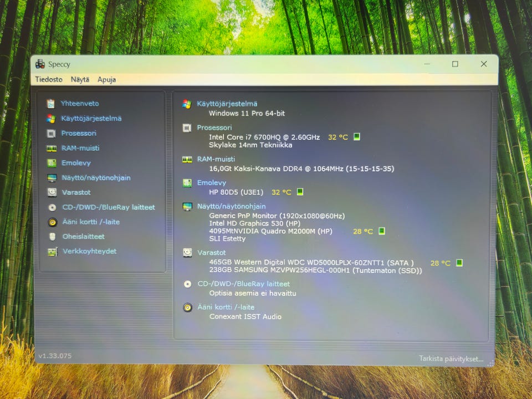Screen dimensions: 532x399
Task: Click the Oheislaitteet mouse icon in sidebar
Action: 52,237
